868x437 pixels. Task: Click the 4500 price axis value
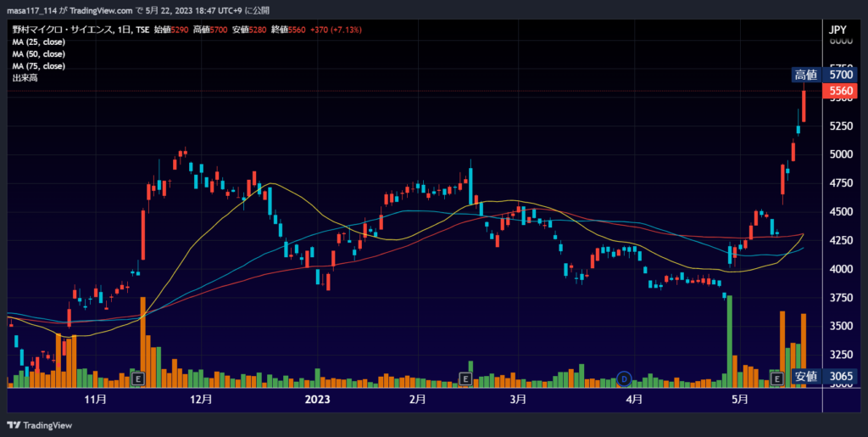coord(840,211)
